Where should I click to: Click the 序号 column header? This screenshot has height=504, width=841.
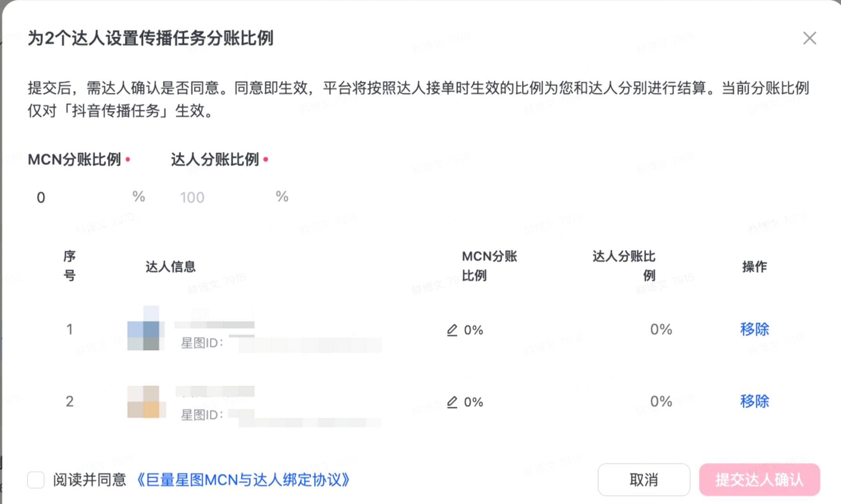point(69,266)
